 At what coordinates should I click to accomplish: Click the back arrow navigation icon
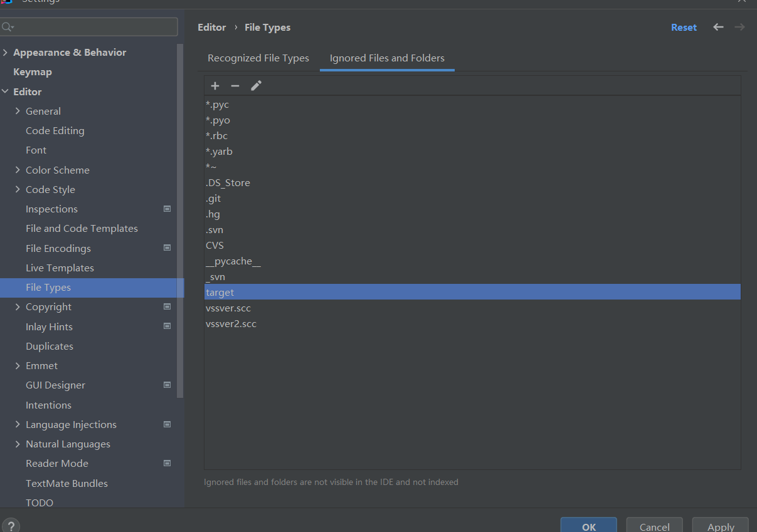click(718, 27)
